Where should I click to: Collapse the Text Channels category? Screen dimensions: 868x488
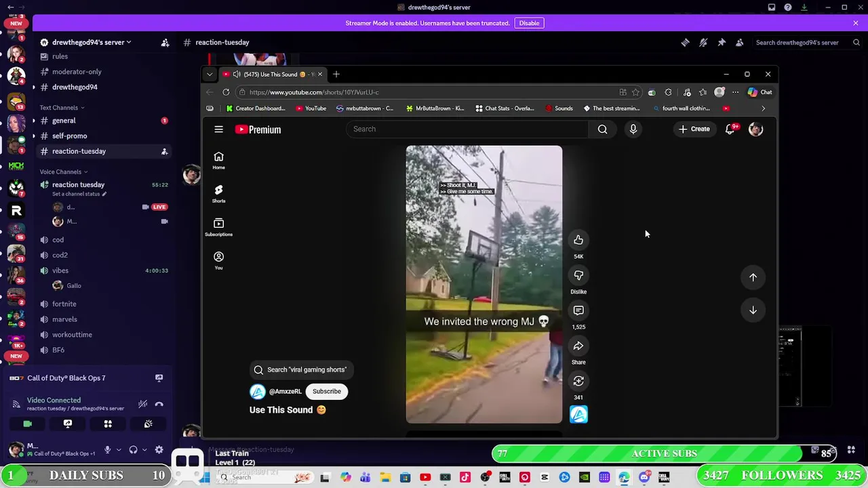tap(62, 108)
